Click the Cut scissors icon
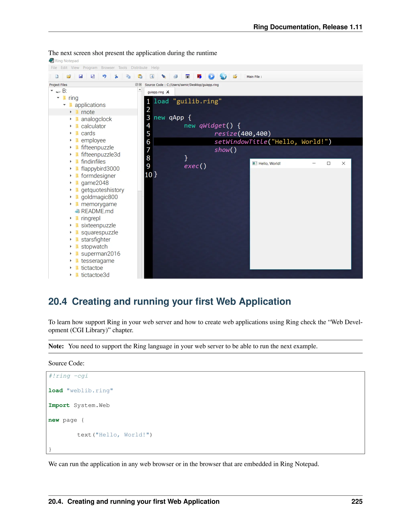This screenshot has width=411, height=532. (x=116, y=76)
